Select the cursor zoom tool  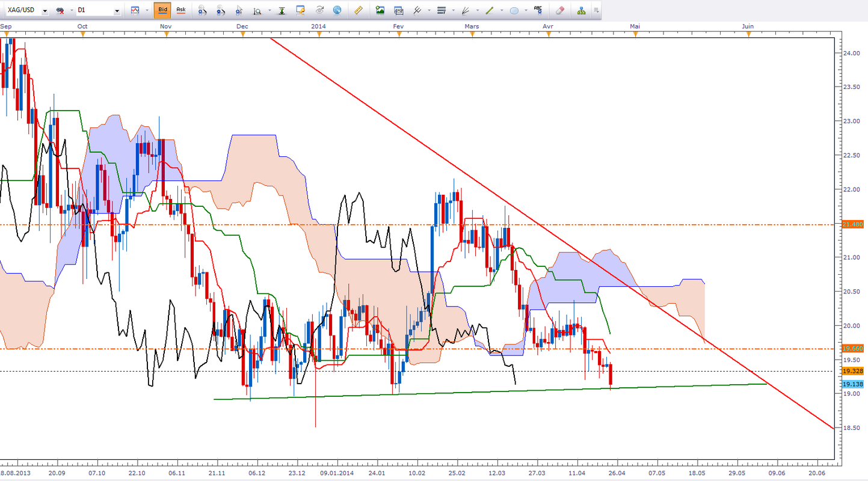(239, 10)
